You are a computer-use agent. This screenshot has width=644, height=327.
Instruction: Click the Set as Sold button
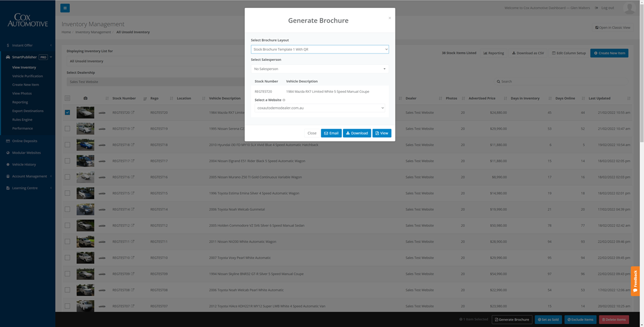[x=548, y=320]
